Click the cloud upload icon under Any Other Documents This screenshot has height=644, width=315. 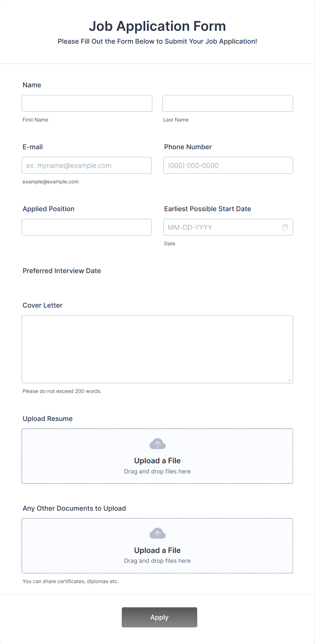click(157, 533)
